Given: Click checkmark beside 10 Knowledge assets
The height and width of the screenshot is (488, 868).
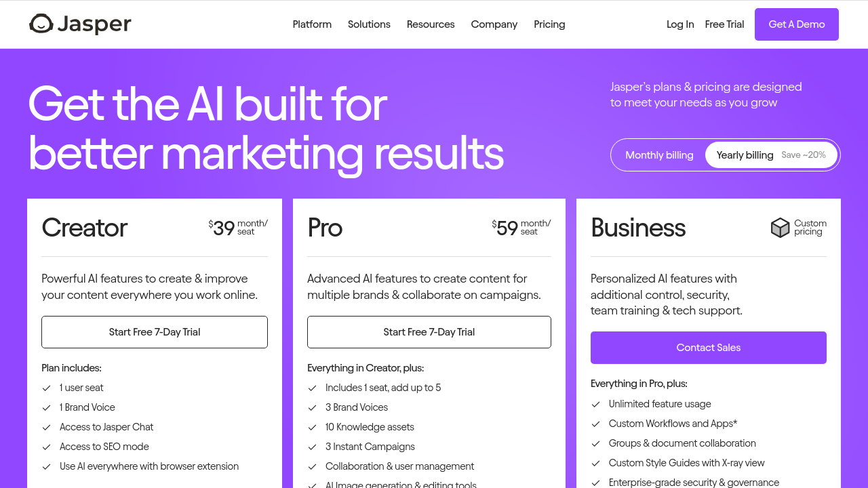Looking at the screenshot, I should coord(313,428).
